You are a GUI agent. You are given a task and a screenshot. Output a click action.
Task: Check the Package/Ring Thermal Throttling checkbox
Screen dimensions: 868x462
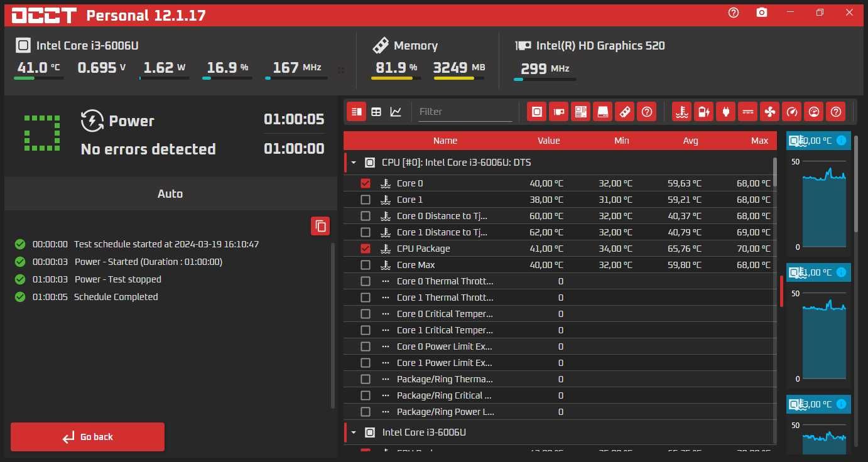[366, 379]
